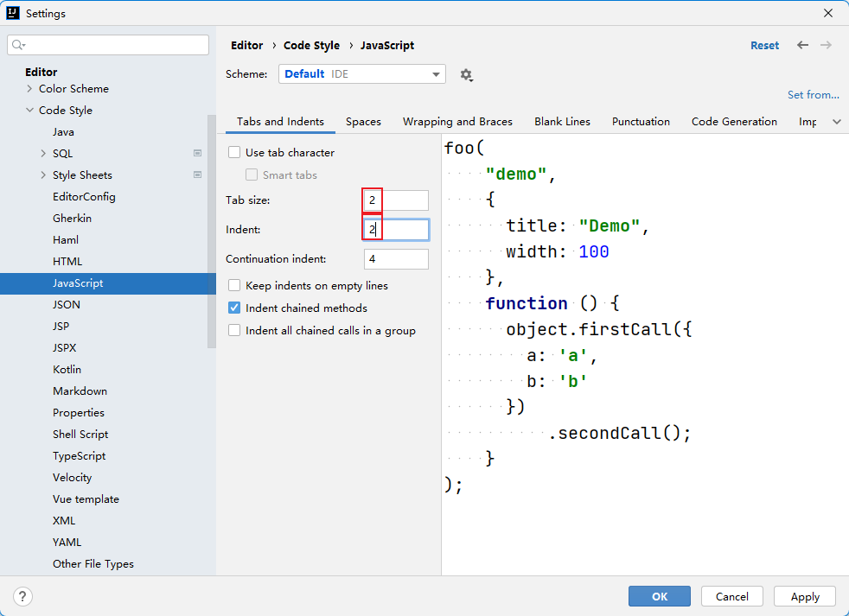Select Gherkin code style
This screenshot has height=616, width=849.
pyautogui.click(x=72, y=218)
